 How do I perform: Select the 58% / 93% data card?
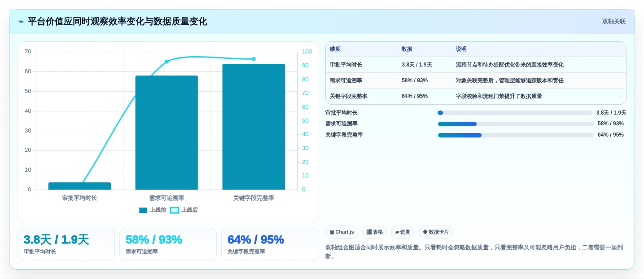168,244
